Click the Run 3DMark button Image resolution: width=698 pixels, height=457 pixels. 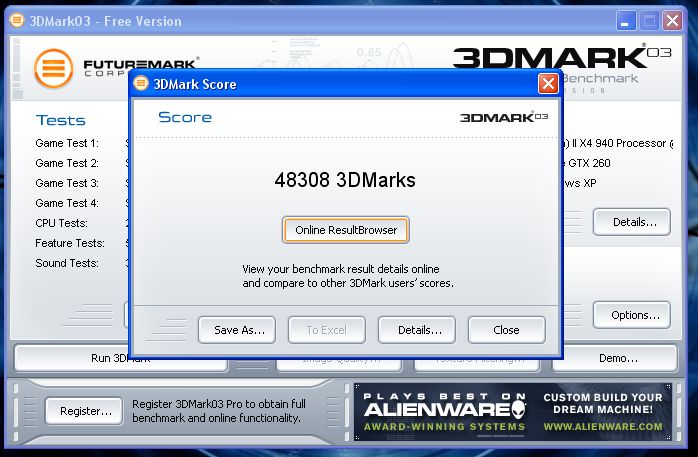[x=120, y=358]
